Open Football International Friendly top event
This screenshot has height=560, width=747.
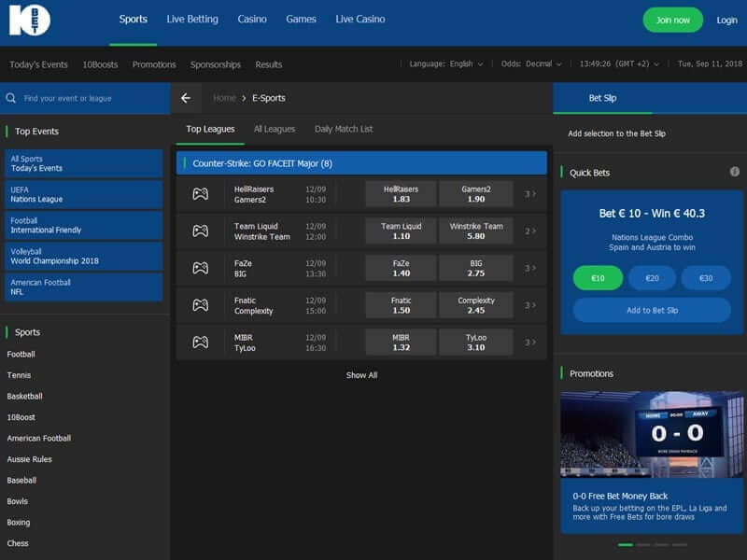tap(83, 225)
